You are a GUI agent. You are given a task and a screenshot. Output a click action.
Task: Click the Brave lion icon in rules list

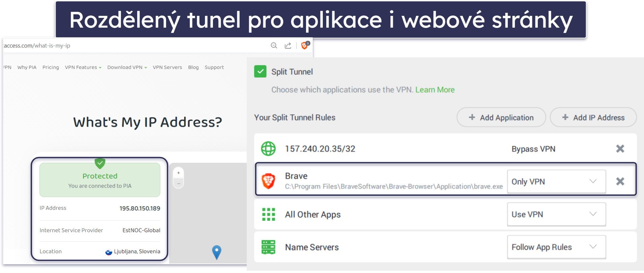click(269, 181)
